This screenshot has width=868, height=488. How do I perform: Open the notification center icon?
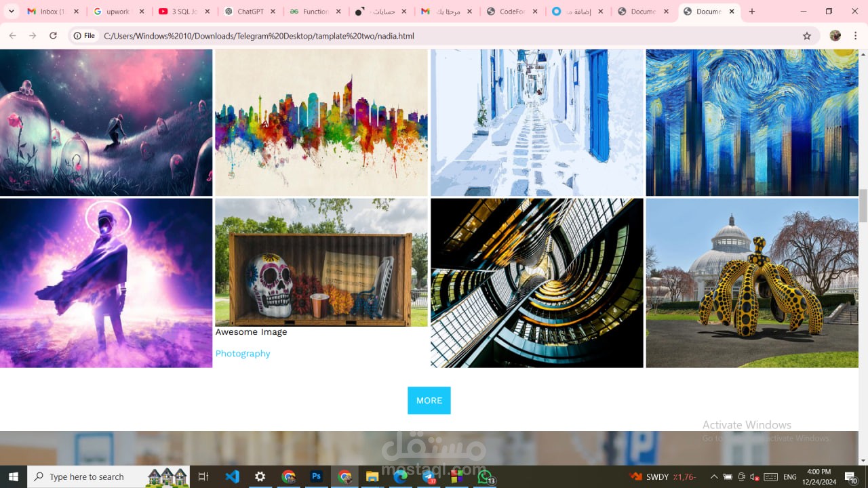tap(852, 476)
